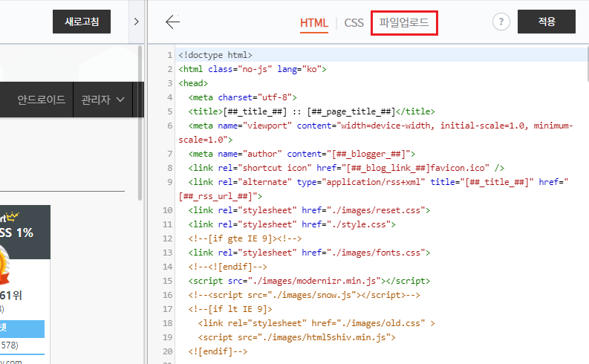Click the ./images/fonts.css stylesheet line
589x364 pixels.
[309, 253]
